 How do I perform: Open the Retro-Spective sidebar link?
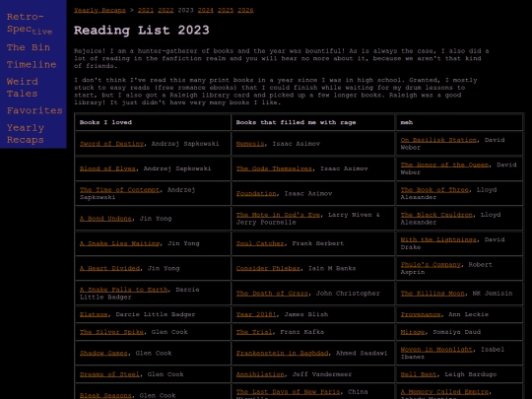[x=30, y=23]
